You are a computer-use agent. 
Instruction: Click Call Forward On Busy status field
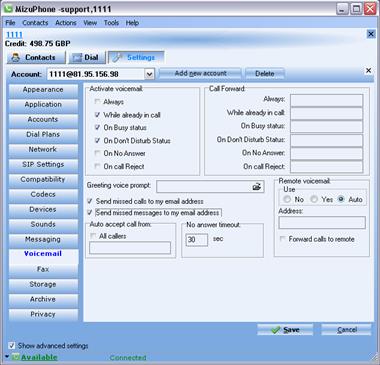pos(327,127)
